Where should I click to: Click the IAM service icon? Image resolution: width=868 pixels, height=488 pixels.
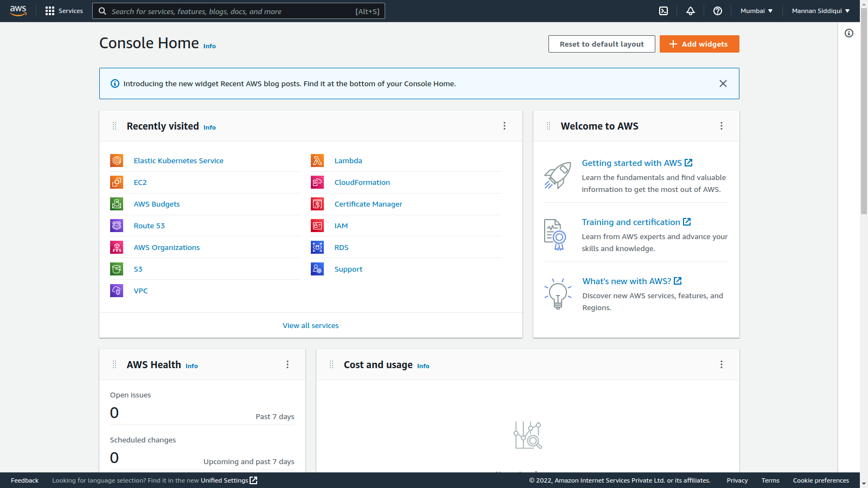tap(317, 226)
